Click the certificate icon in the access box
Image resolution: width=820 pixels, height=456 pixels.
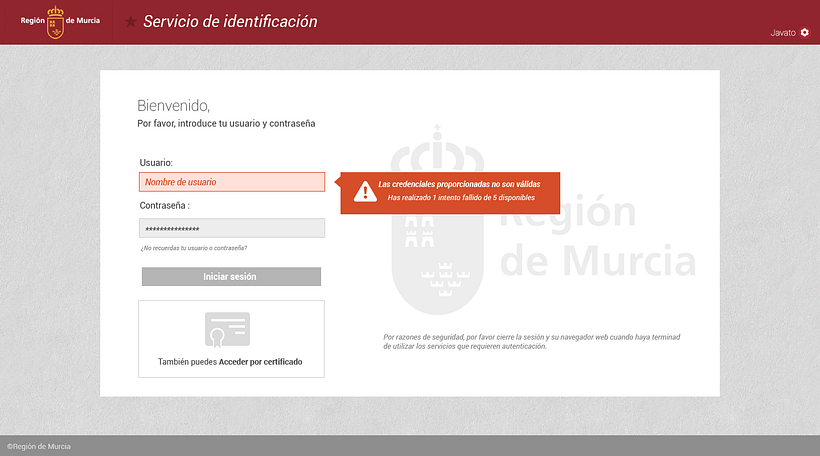(227, 330)
